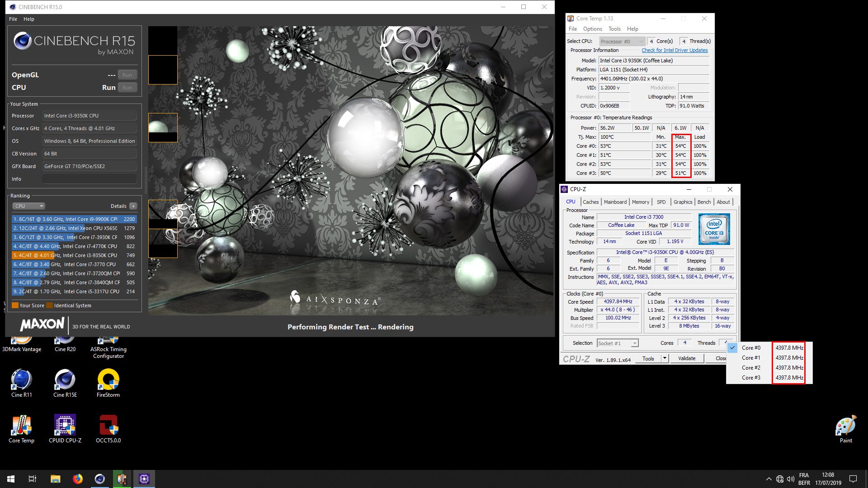Launch Cine R15E desktop icon
This screenshot has width=868, height=488.
[x=65, y=384]
